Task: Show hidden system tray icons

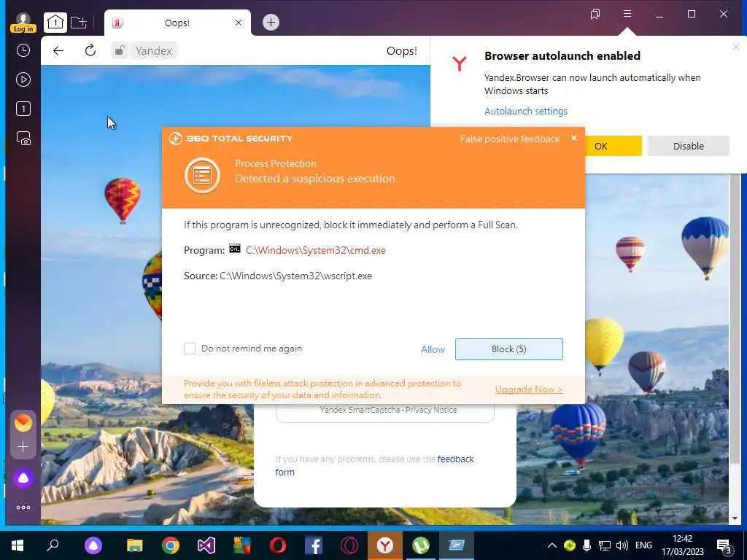Action: pyautogui.click(x=551, y=545)
